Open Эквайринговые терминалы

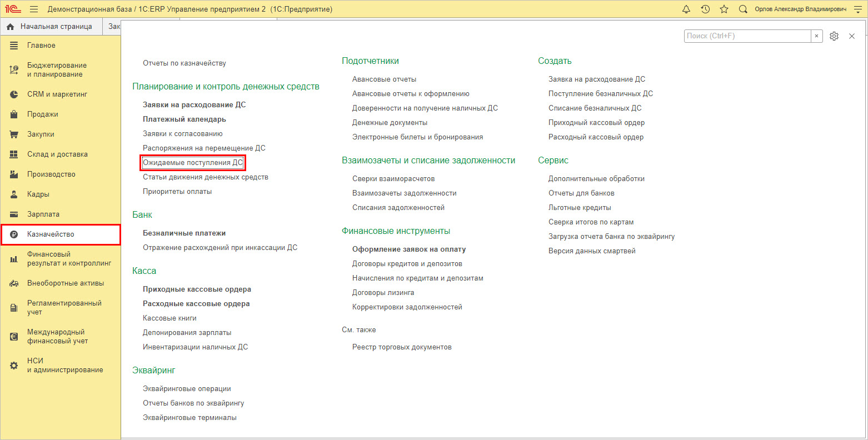click(189, 417)
